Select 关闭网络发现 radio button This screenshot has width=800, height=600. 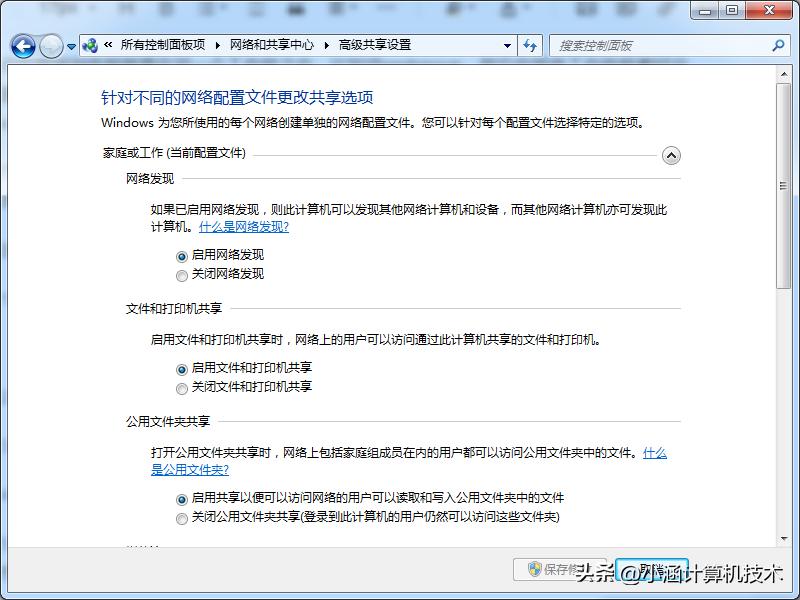(182, 273)
